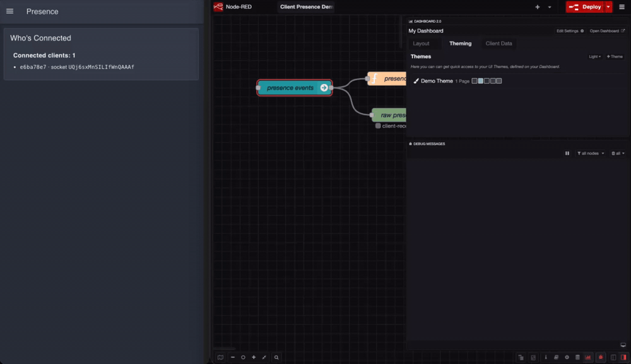Click the add Theme button

pyautogui.click(x=615, y=57)
